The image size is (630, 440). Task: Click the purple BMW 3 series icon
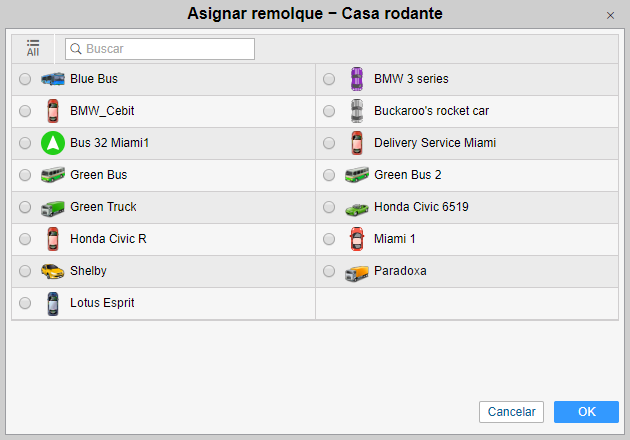(356, 79)
